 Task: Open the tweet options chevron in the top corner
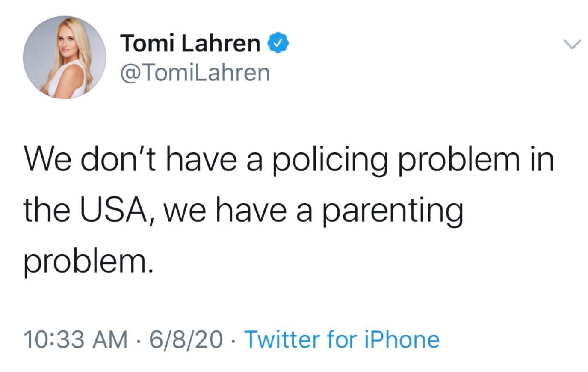coord(572,44)
